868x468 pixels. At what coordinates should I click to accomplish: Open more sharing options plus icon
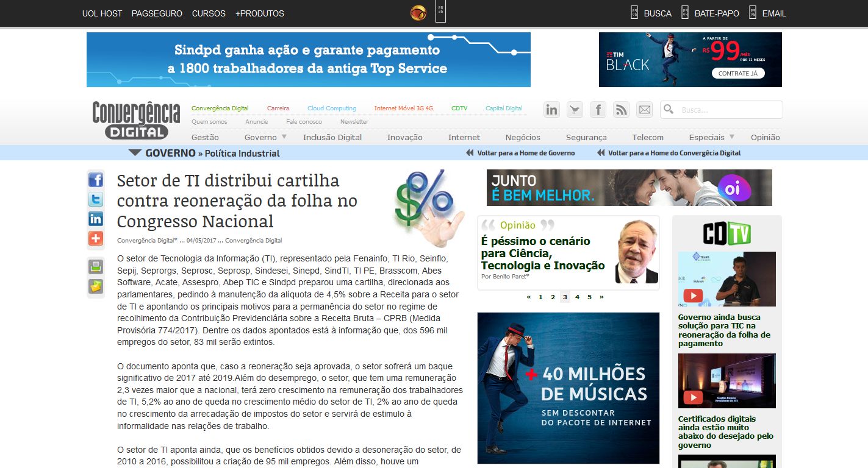[x=96, y=238]
